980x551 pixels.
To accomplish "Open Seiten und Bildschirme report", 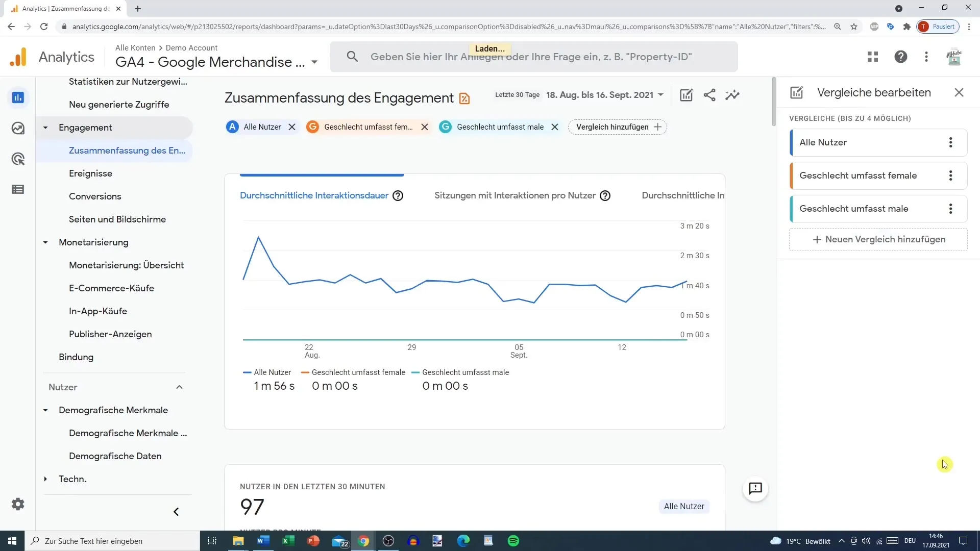I will [x=117, y=219].
